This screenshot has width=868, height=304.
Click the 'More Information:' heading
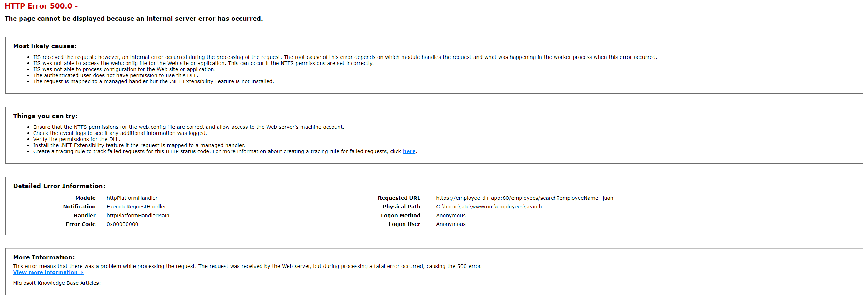pos(44,257)
